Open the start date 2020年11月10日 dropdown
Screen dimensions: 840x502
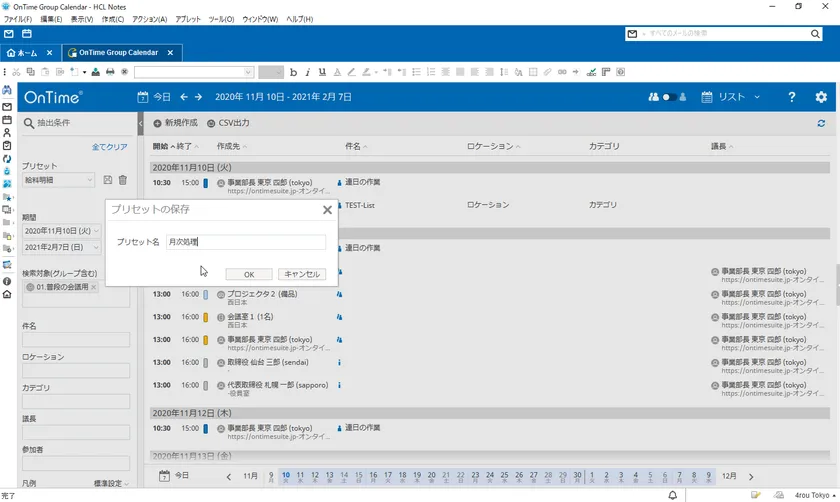coord(61,231)
